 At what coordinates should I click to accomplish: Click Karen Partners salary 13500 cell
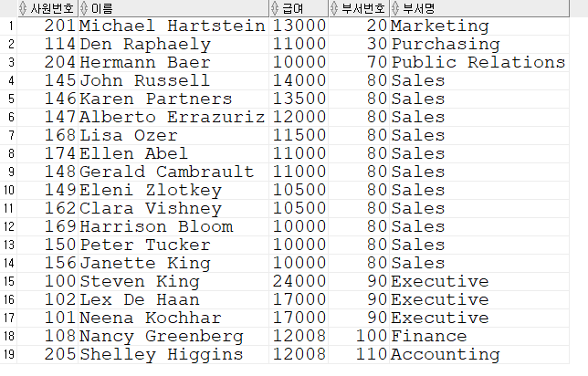pos(299,99)
